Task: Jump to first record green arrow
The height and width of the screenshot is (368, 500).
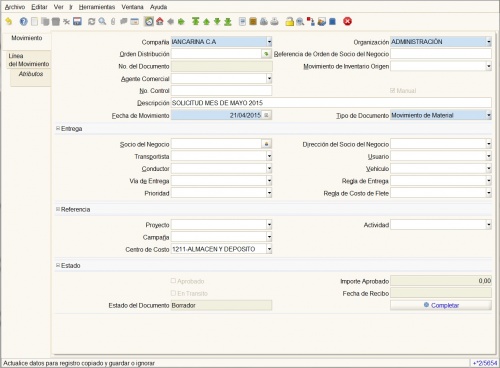Action: 195,22
